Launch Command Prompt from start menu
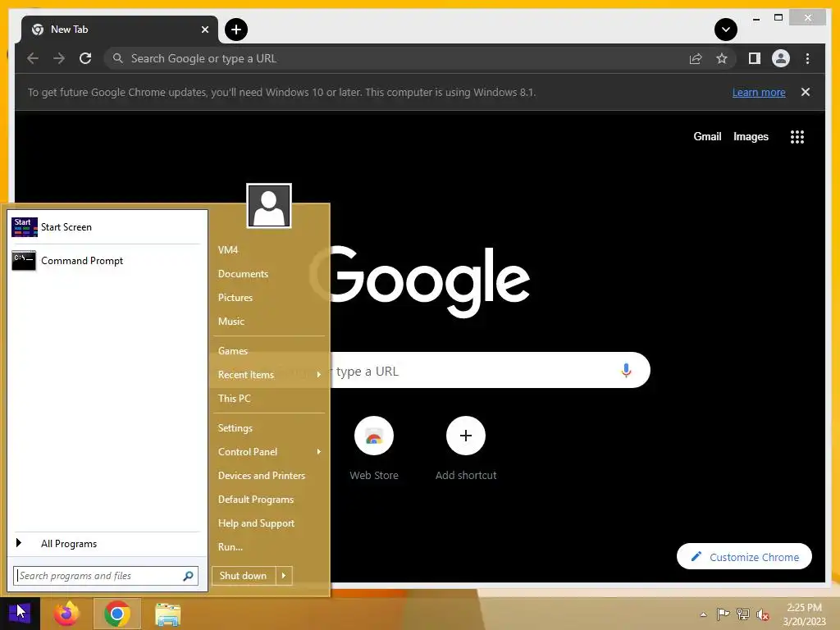Viewport: 840px width, 630px height. point(107,261)
